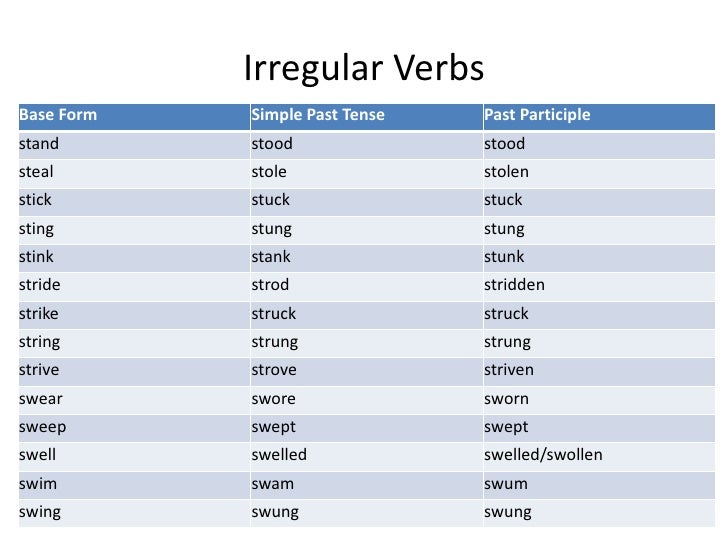Click the base form word swing
728x546 pixels.
[40, 513]
